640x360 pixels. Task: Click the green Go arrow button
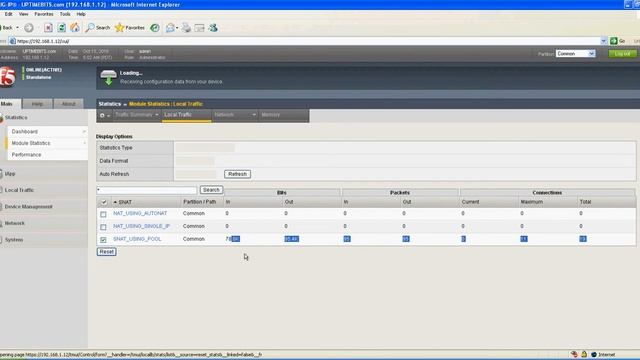click(x=613, y=41)
